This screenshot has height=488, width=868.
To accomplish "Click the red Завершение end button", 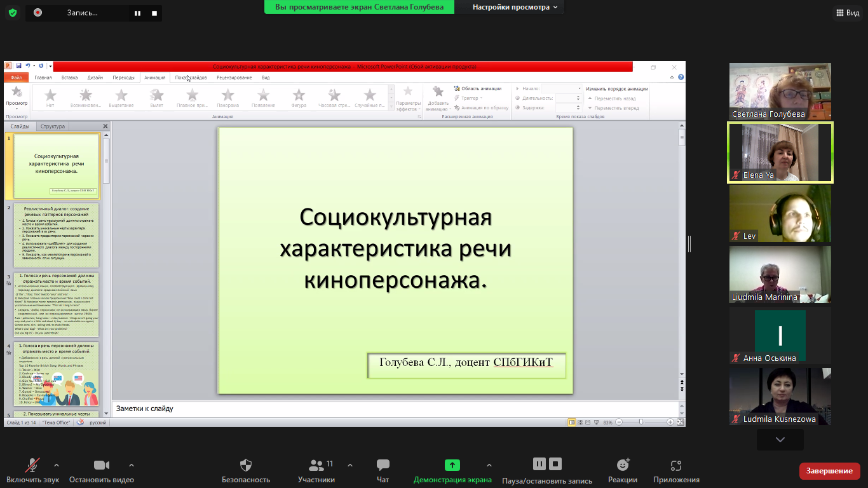I will point(829,471).
